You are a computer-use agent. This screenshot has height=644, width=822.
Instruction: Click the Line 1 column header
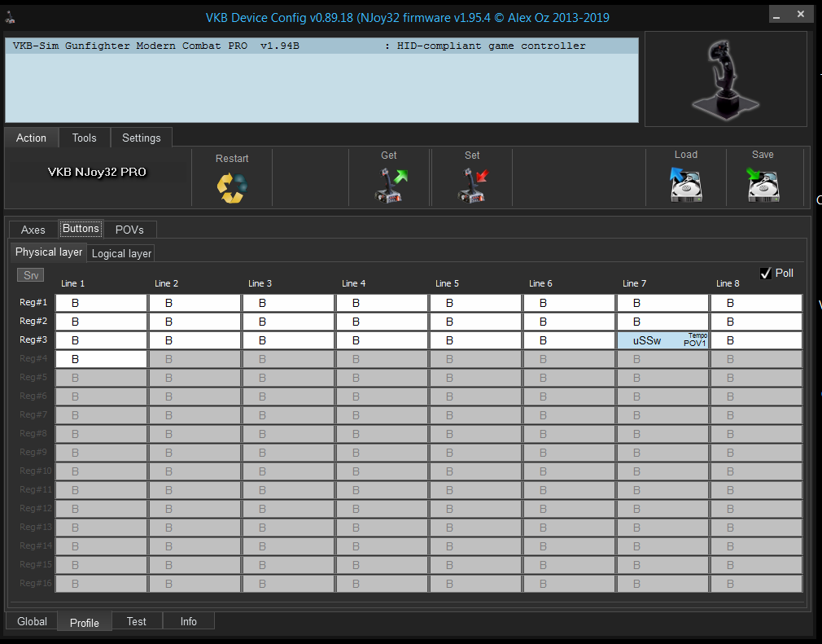click(73, 283)
